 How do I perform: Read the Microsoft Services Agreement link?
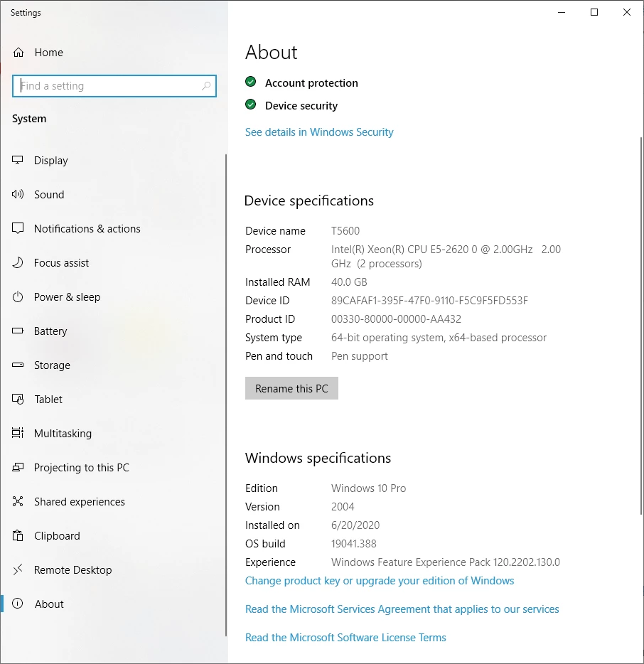click(x=402, y=609)
